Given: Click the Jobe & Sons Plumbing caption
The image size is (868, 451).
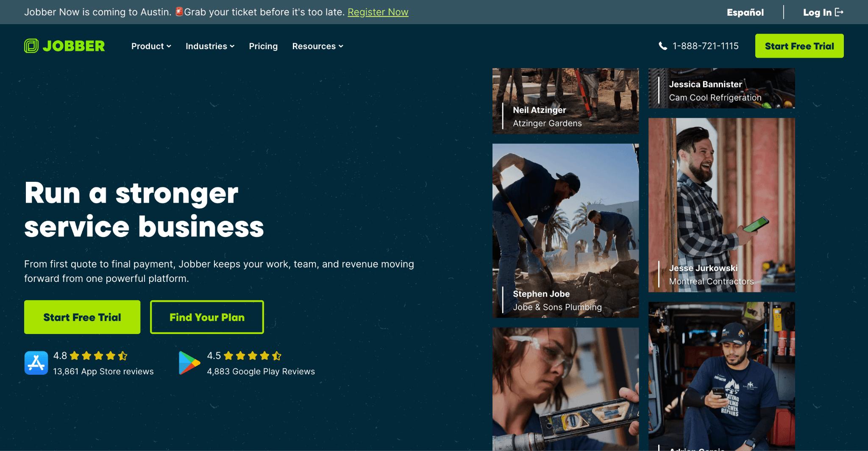Looking at the screenshot, I should point(557,307).
